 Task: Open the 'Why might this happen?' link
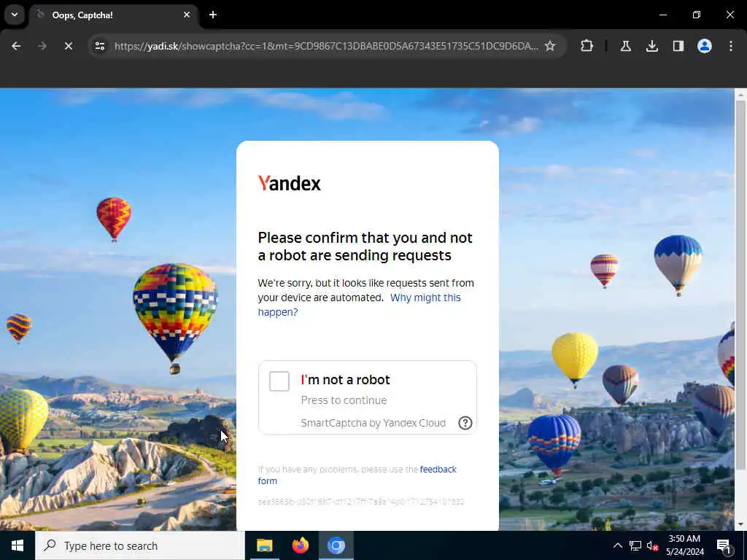(359, 305)
